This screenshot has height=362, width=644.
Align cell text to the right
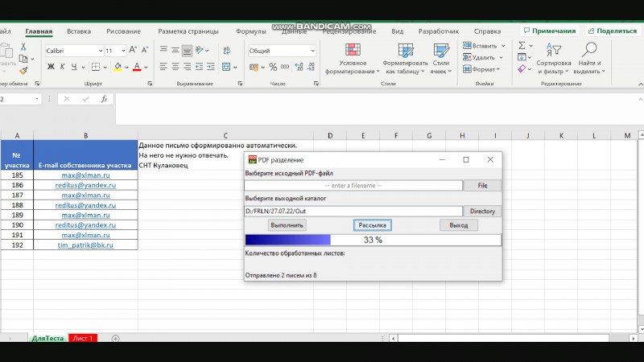click(x=188, y=67)
